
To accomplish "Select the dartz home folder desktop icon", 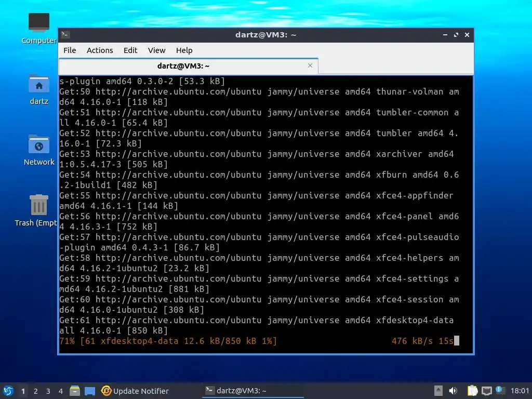I will pos(39,89).
